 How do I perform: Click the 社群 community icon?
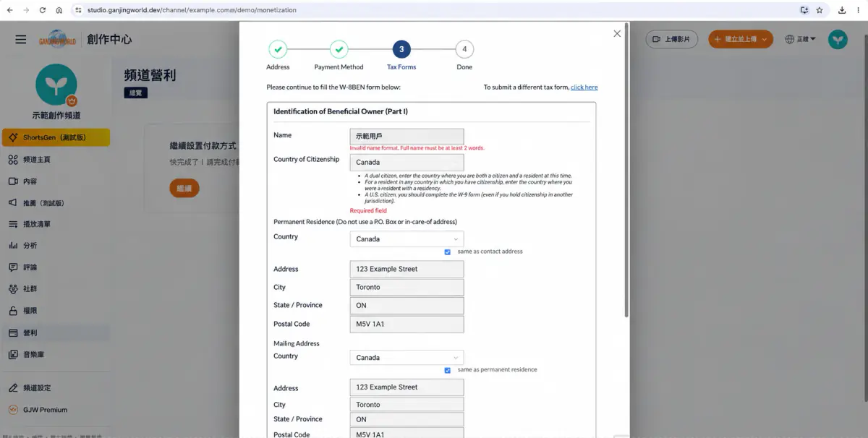(x=13, y=289)
